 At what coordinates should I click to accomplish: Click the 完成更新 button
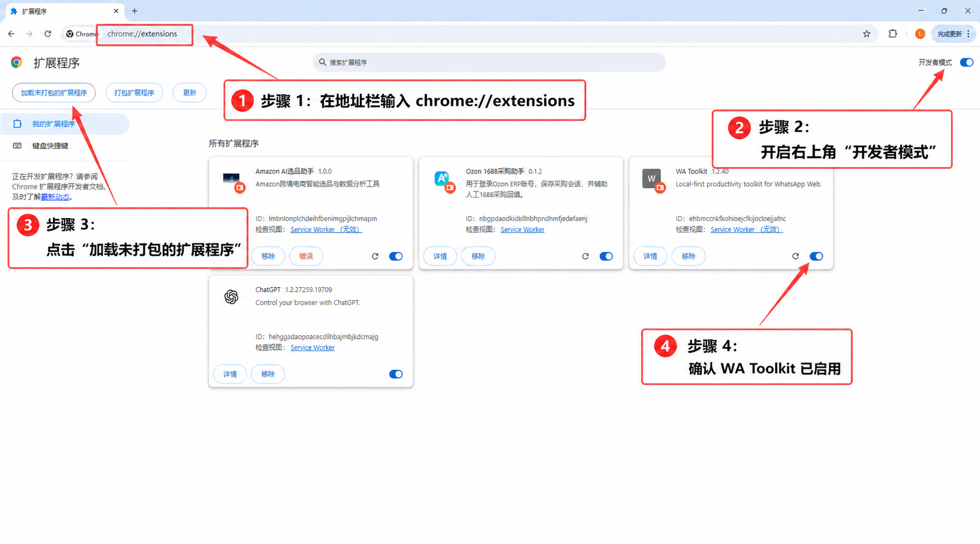954,34
